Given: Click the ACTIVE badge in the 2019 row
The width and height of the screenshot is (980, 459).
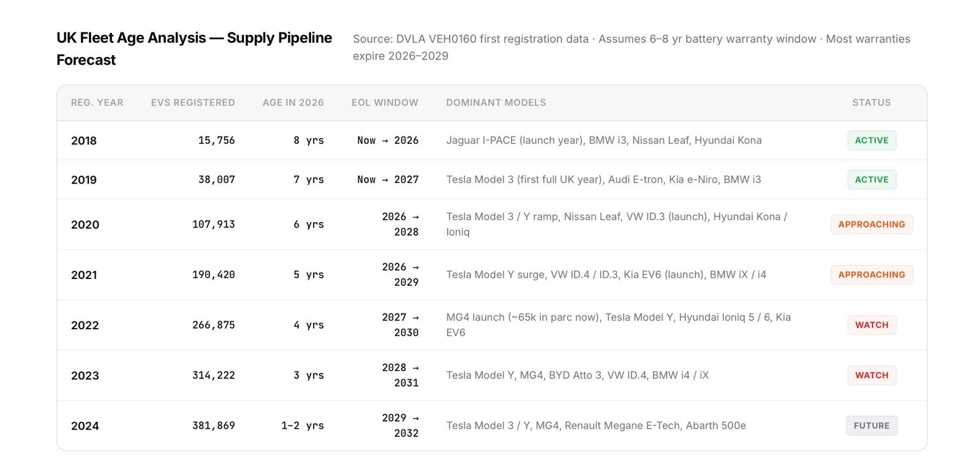Looking at the screenshot, I should (871, 179).
